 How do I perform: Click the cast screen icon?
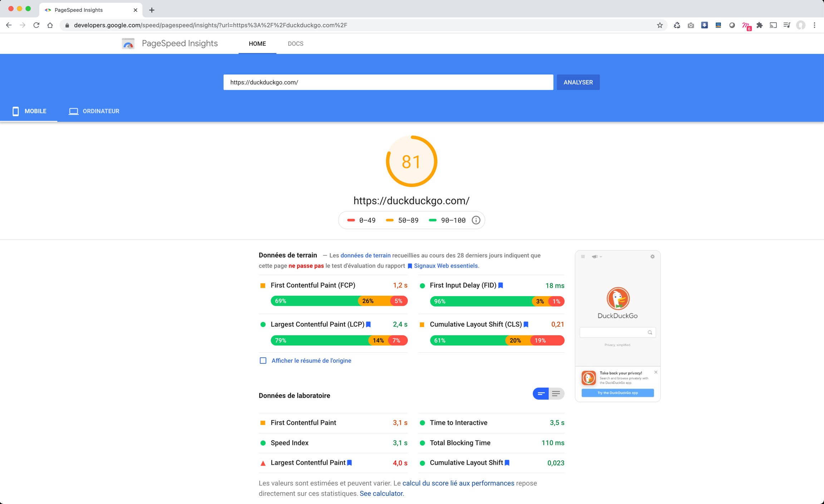click(x=773, y=25)
